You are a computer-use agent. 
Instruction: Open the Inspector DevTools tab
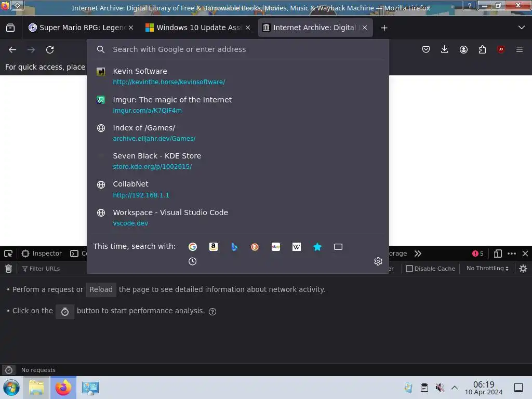[x=42, y=254]
